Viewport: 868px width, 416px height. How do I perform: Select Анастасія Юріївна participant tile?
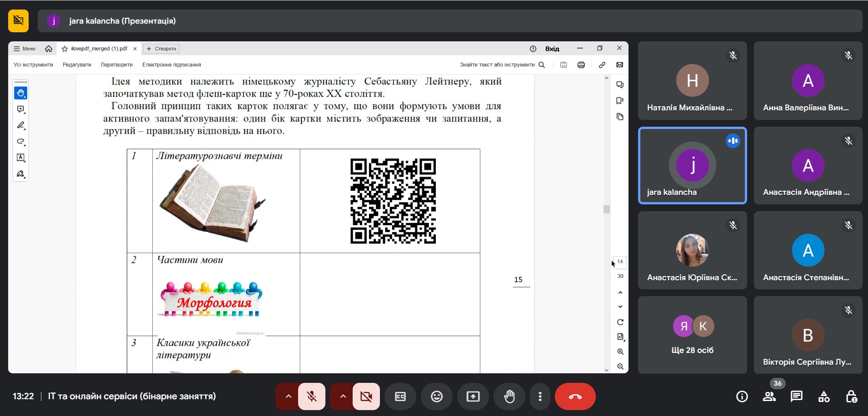point(692,250)
